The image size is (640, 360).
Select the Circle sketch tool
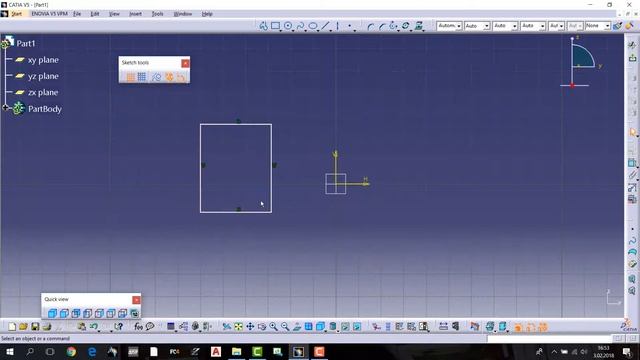pyautogui.click(x=288, y=26)
